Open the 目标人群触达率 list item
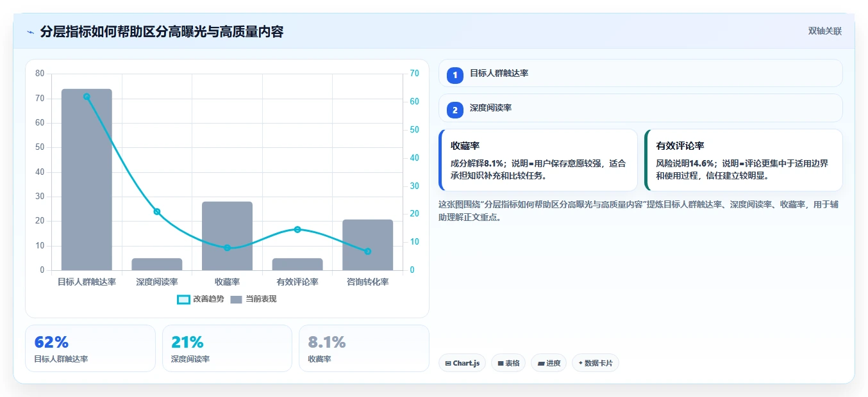Image resolution: width=868 pixels, height=397 pixels. click(640, 73)
